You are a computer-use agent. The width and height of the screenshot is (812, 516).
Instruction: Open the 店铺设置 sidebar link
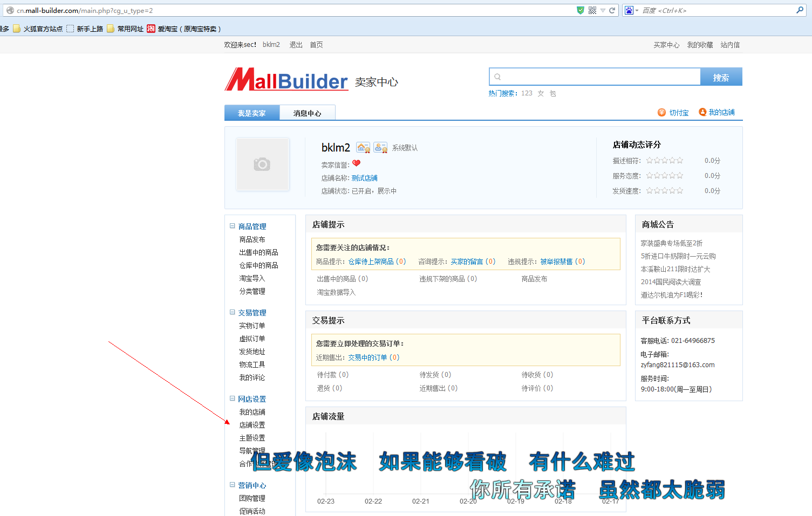click(252, 425)
